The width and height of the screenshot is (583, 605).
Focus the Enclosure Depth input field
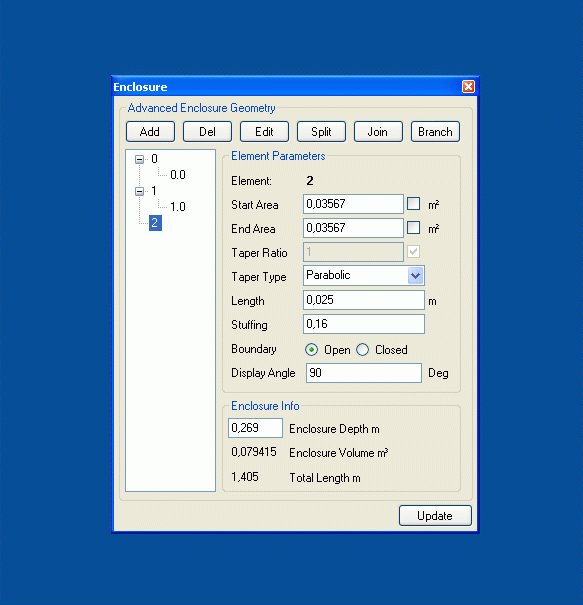[255, 428]
